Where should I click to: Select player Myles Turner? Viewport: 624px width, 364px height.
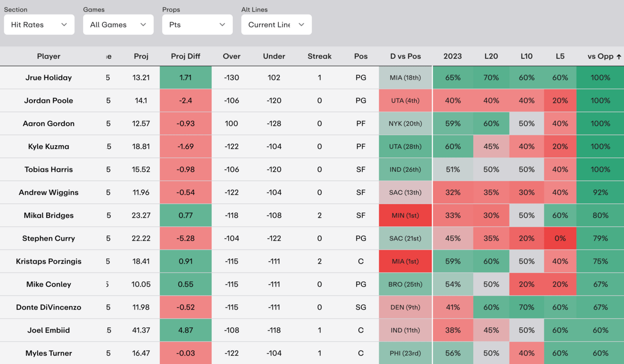pos(49,353)
